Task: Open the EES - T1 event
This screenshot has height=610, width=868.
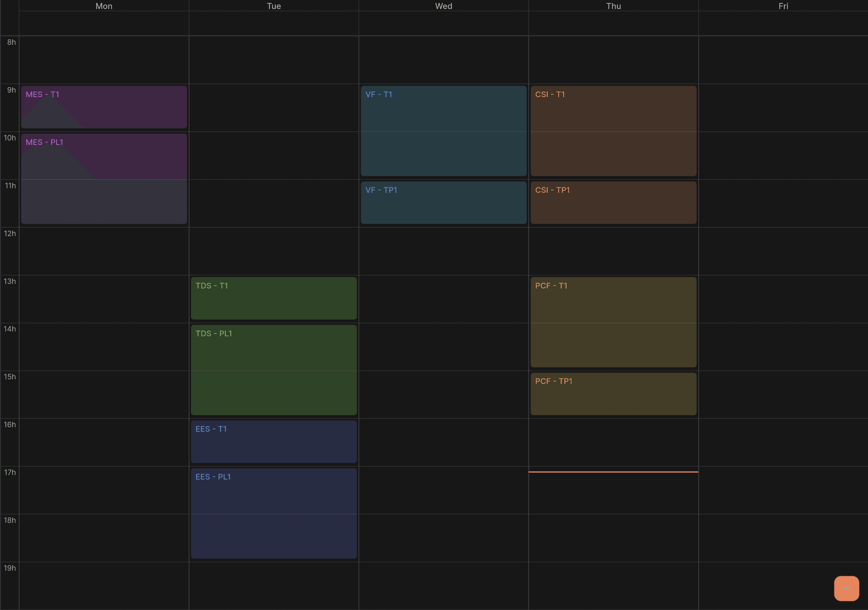Action: 274,442
